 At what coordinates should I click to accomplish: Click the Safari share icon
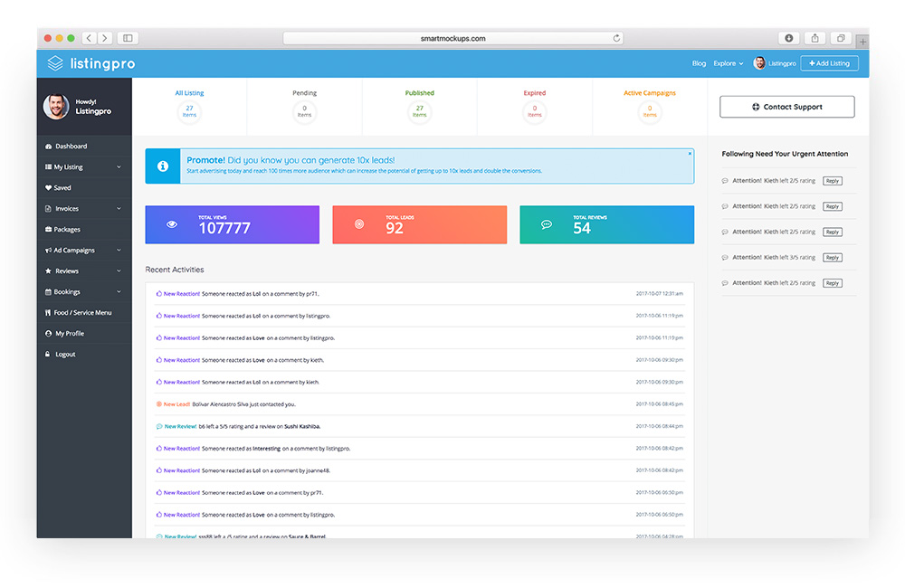click(x=814, y=38)
